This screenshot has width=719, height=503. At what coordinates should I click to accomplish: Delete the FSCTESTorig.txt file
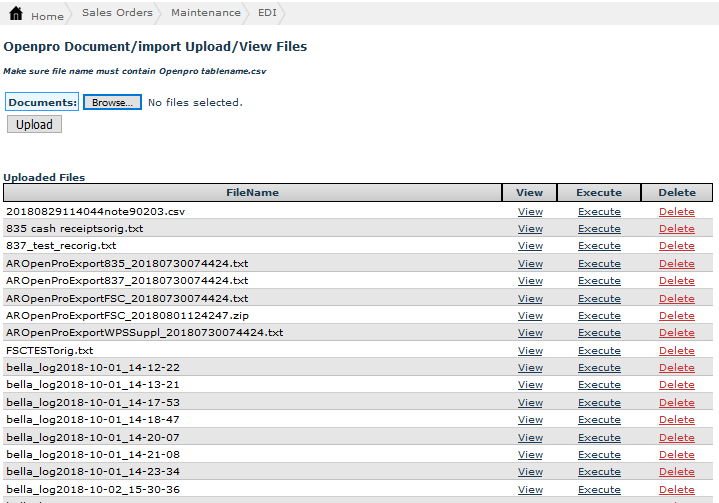pos(676,350)
